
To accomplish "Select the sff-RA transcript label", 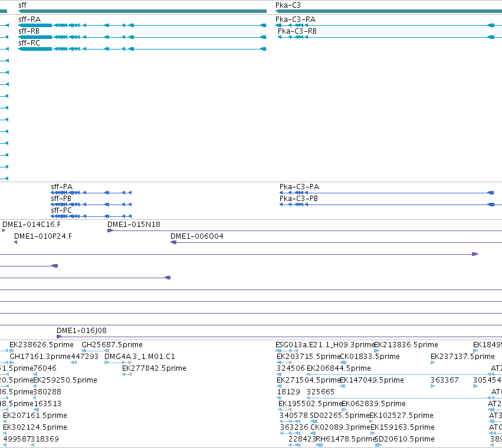I will pyautogui.click(x=29, y=19).
